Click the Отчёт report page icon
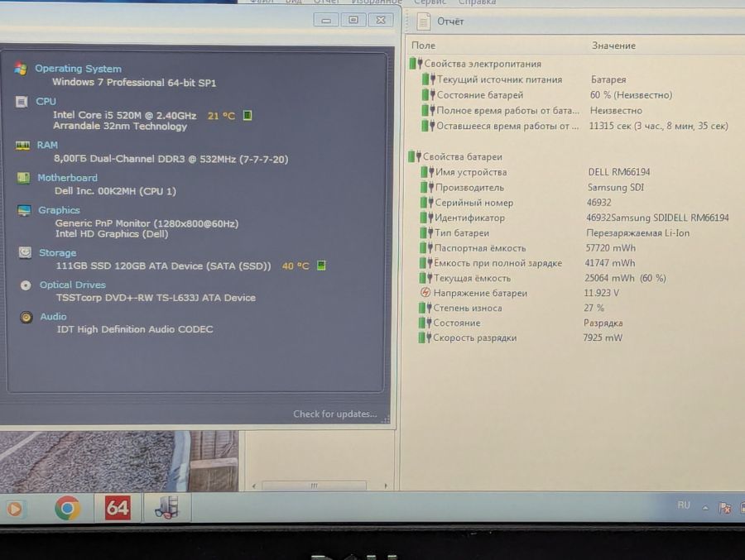The image size is (745, 560). [423, 22]
